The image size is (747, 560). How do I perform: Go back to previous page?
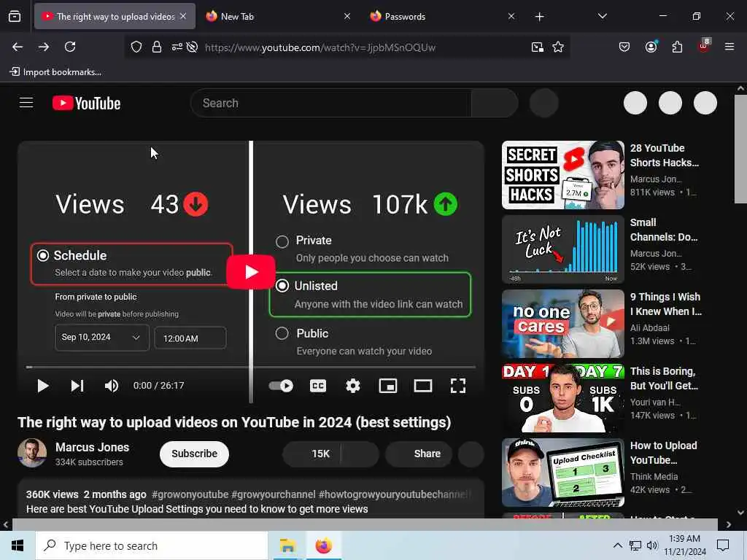coord(18,47)
